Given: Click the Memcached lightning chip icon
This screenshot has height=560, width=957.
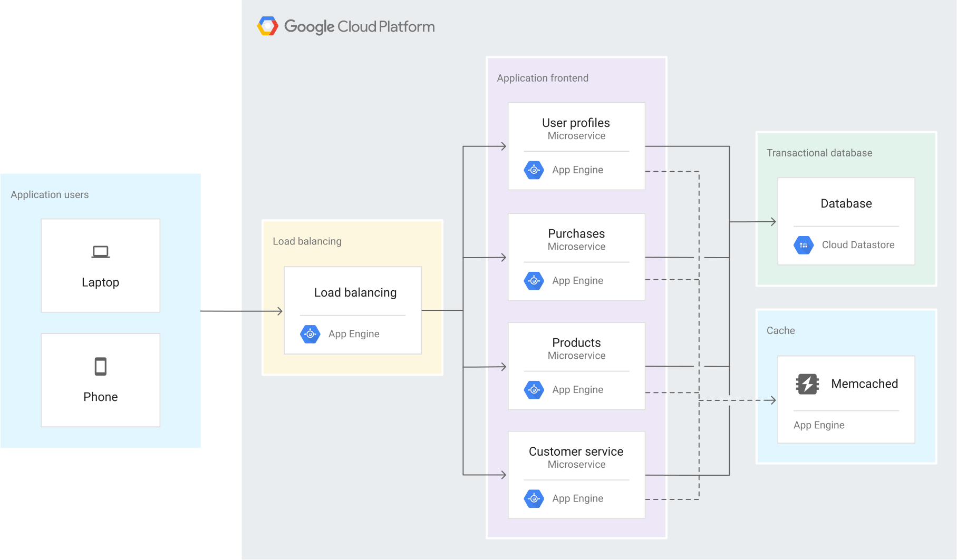Looking at the screenshot, I should tap(807, 384).
